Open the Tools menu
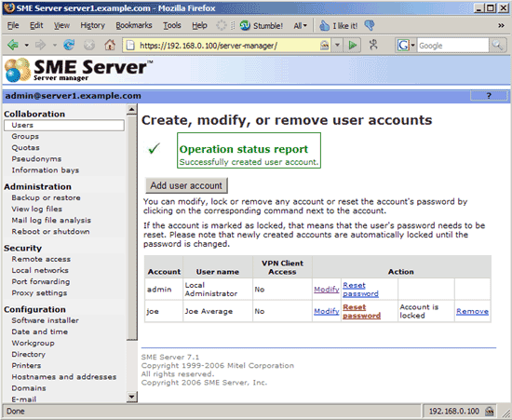 coord(172,25)
